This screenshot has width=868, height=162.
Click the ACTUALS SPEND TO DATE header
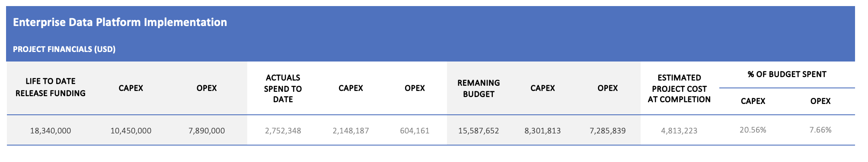coord(283,88)
